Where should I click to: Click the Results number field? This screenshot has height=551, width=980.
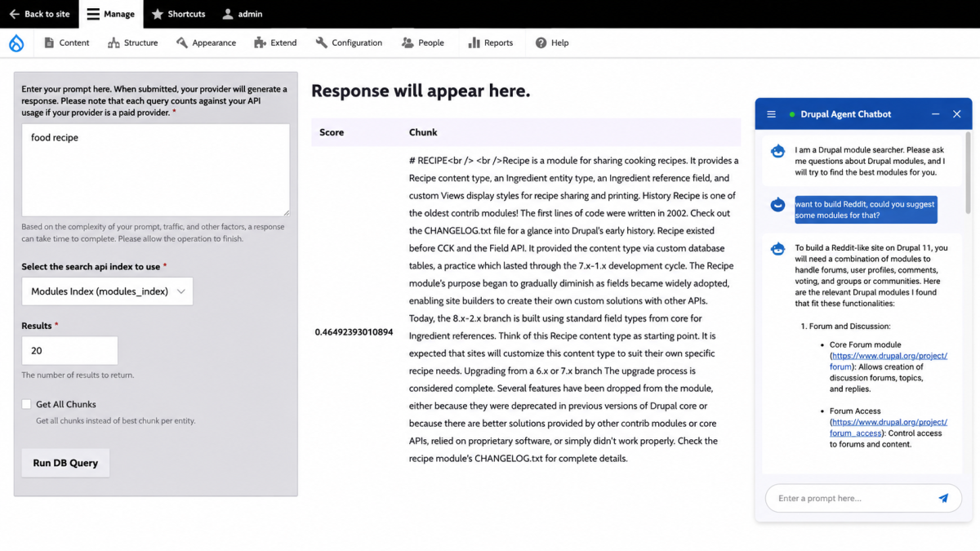(x=69, y=350)
